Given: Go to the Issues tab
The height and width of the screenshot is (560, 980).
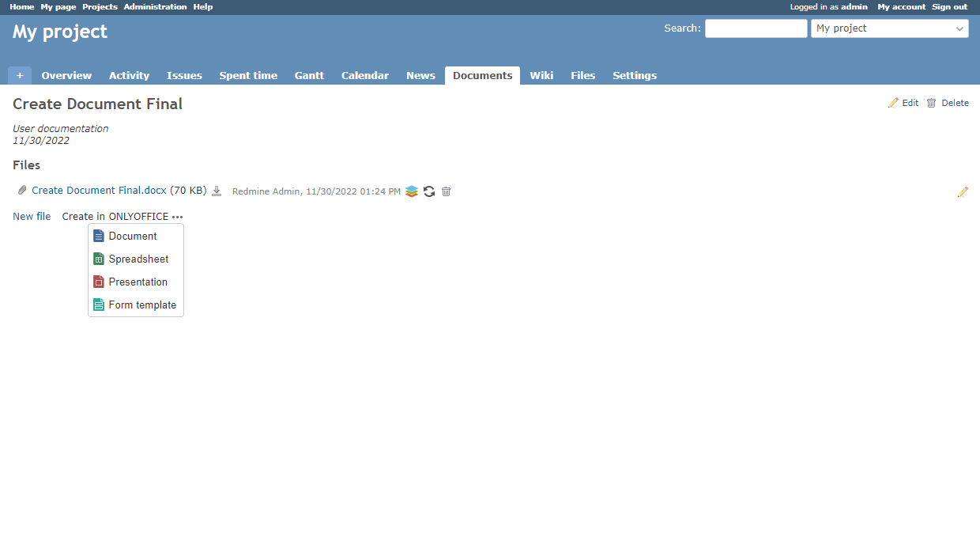Looking at the screenshot, I should pos(184,76).
